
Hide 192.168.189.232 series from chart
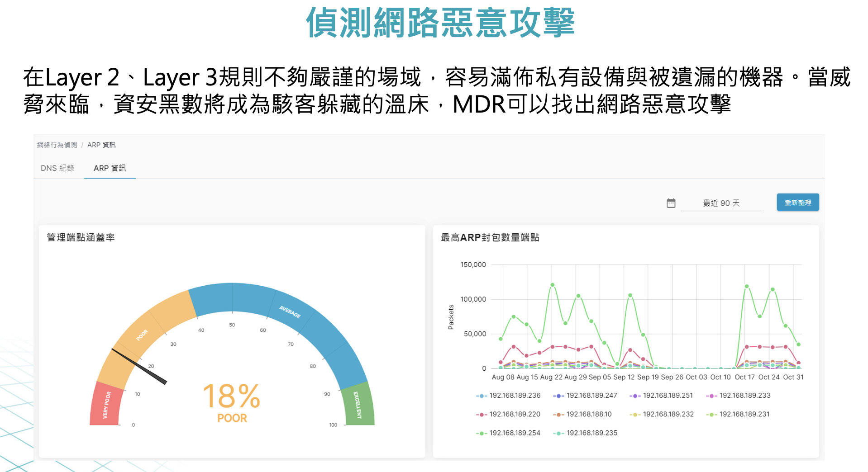(x=662, y=414)
